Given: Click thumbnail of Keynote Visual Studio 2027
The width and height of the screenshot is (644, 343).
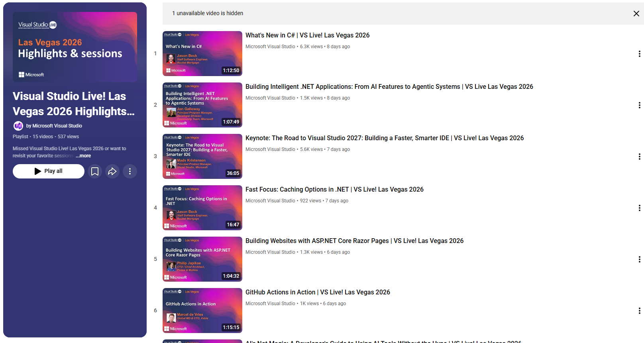Looking at the screenshot, I should coord(202,157).
